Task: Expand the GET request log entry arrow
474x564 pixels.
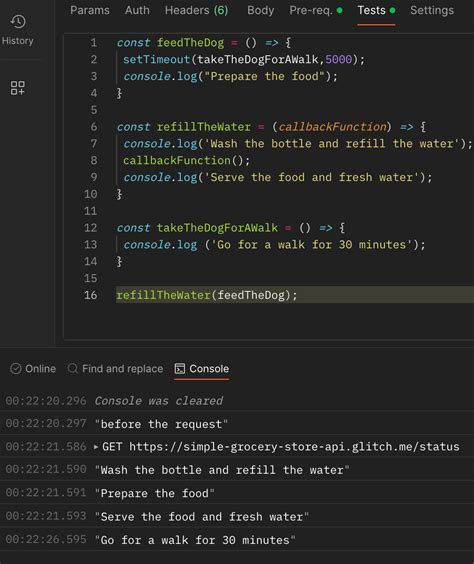Action: (x=96, y=447)
